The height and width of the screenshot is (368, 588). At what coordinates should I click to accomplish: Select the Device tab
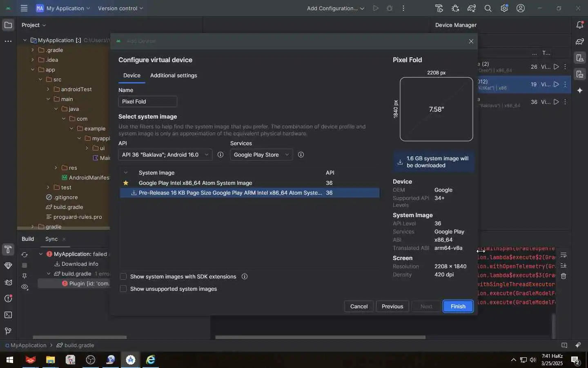pos(132,75)
